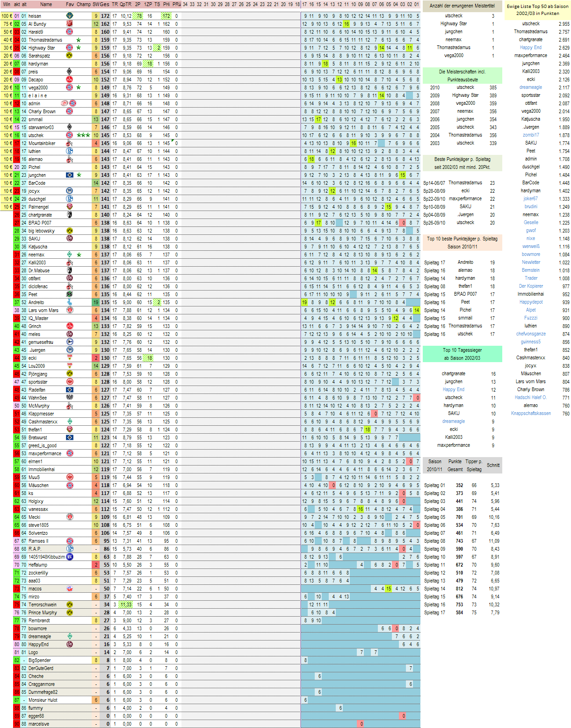Click the champion star beside Thomastradamus

tap(79, 40)
